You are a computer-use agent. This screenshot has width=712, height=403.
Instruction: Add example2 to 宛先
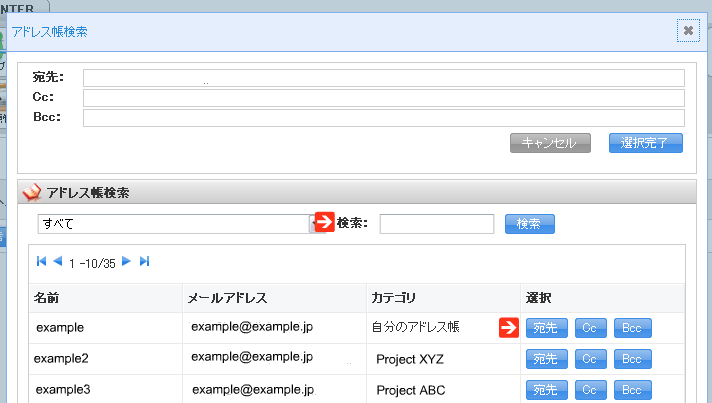[x=547, y=359]
